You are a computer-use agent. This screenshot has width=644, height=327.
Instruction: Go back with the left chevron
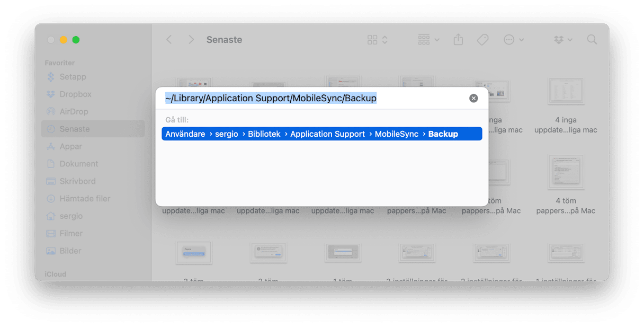click(169, 40)
